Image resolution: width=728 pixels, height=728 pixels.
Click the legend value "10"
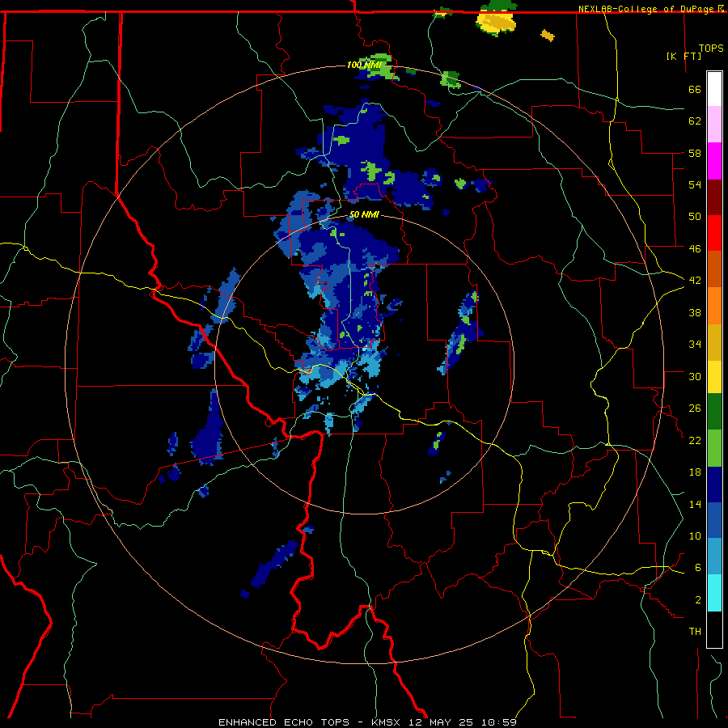695,535
